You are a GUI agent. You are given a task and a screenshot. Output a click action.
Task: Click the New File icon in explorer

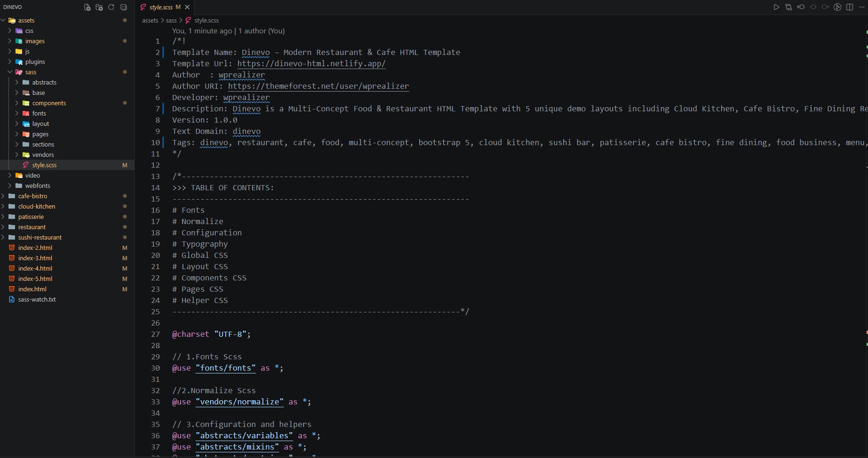pos(87,7)
